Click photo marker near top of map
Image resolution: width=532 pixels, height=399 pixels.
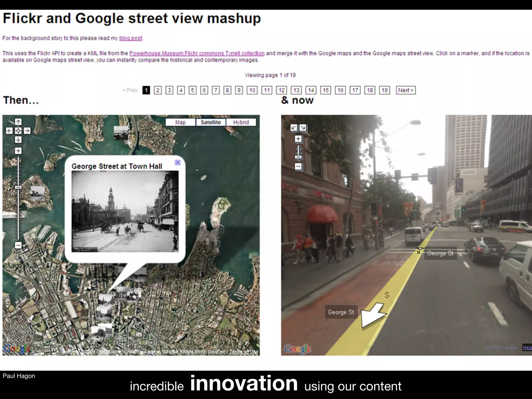pyautogui.click(x=121, y=133)
